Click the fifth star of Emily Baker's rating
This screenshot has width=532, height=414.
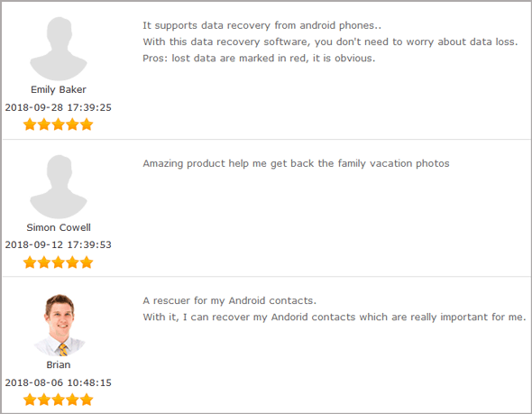point(87,124)
